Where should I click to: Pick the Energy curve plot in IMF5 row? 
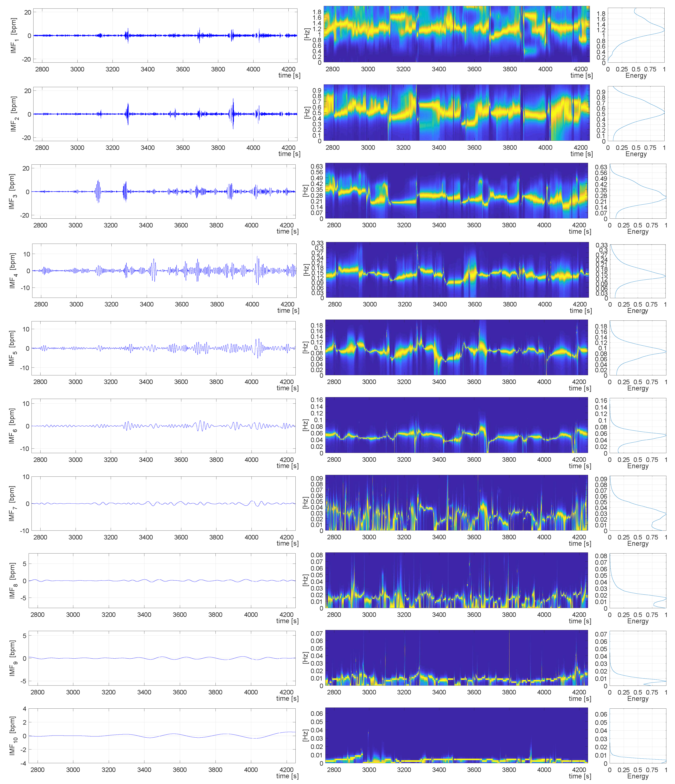(638, 348)
